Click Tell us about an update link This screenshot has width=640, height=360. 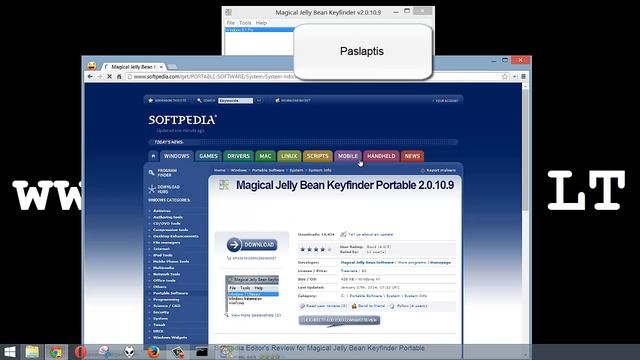[x=370, y=234]
